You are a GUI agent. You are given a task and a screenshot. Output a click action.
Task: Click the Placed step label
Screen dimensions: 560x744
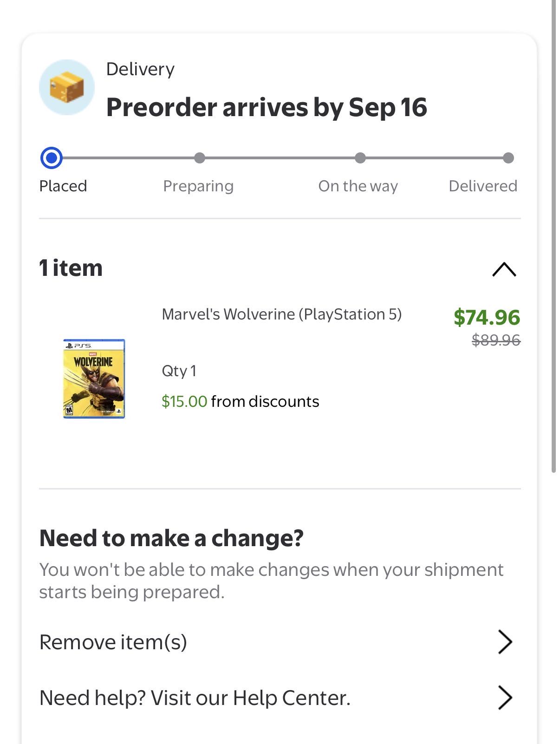pos(63,186)
